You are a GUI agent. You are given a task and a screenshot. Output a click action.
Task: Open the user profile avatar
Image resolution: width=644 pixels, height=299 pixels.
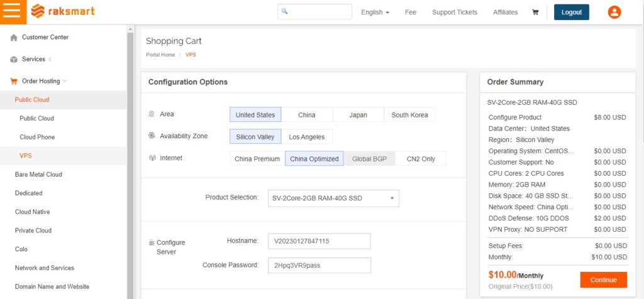point(614,12)
